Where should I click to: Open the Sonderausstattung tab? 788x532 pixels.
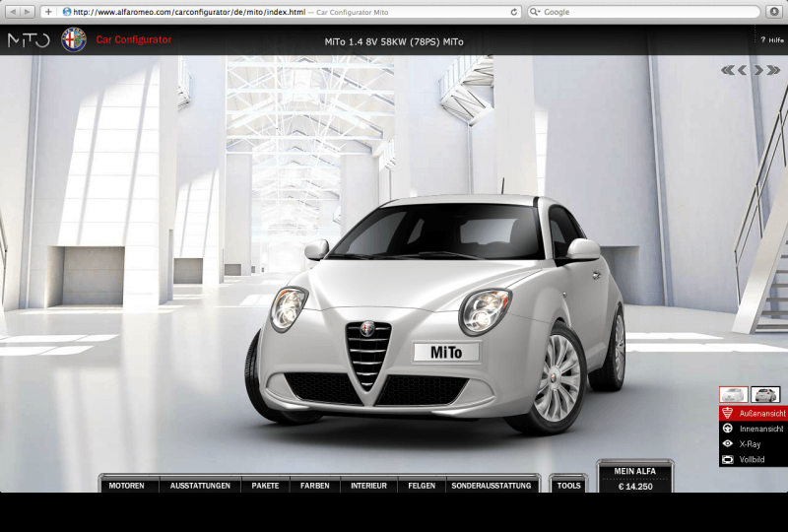(x=491, y=486)
